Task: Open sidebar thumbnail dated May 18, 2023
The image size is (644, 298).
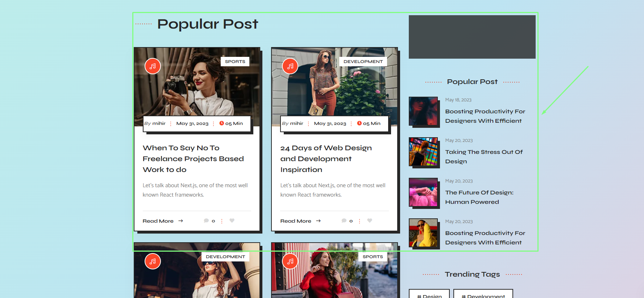Action: tap(423, 111)
